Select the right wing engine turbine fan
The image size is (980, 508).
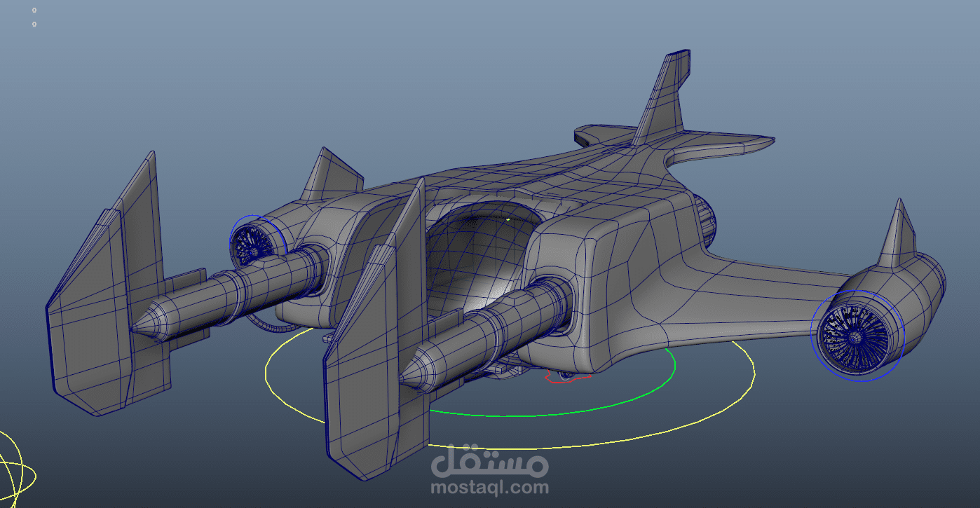click(855, 337)
